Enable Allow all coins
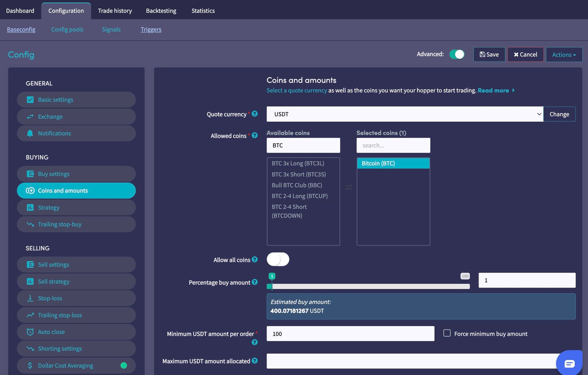 [278, 259]
